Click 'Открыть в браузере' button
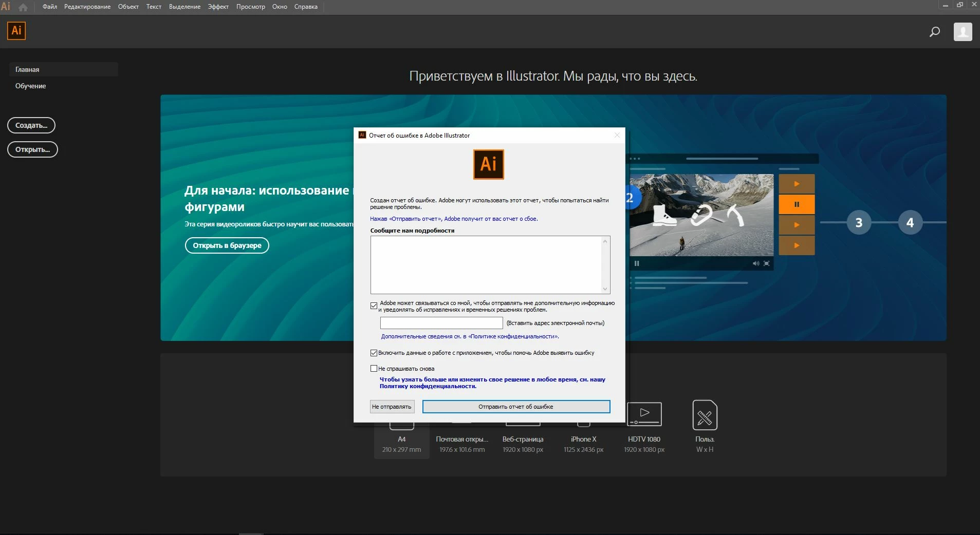 [x=227, y=245]
